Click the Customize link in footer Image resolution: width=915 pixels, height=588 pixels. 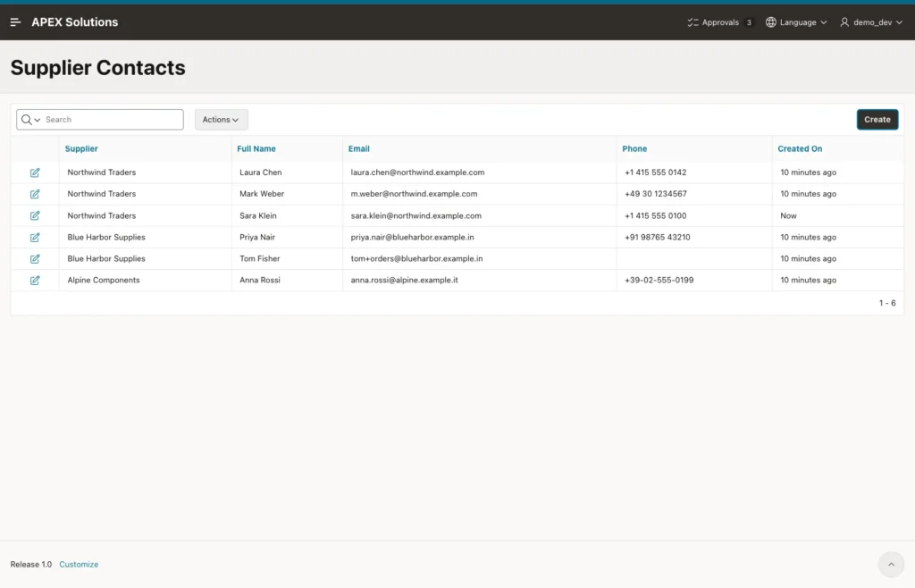pos(79,564)
